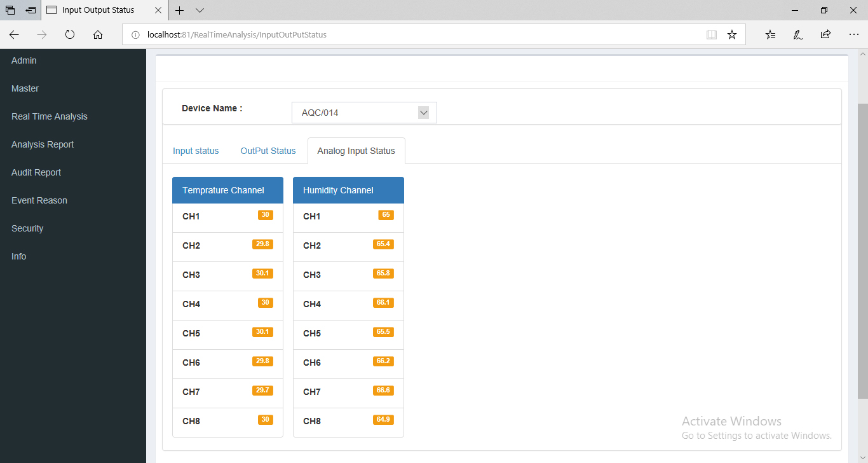
Task: Open the Audit Report sidebar menu
Action: pyautogui.click(x=36, y=172)
